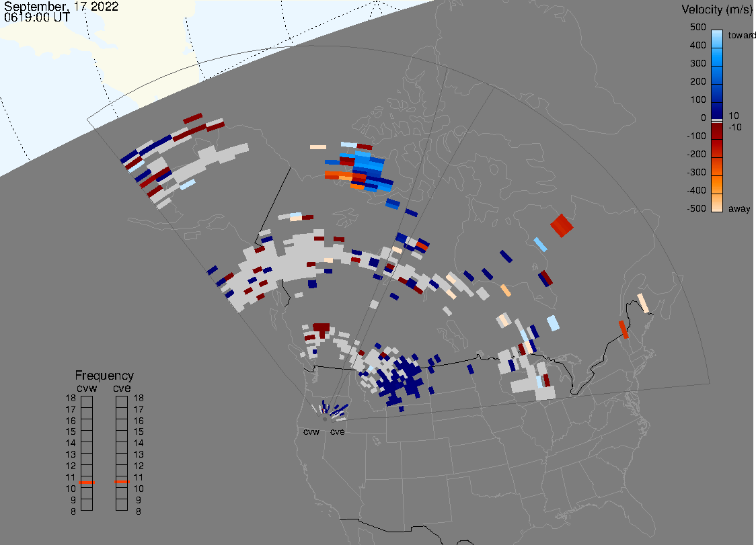Click the top 18 cell of the cve frequency bar
756x545 pixels.
tap(122, 402)
